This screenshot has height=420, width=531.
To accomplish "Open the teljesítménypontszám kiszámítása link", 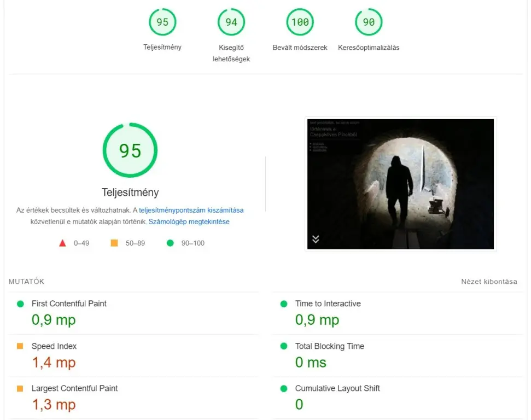I will [191, 210].
